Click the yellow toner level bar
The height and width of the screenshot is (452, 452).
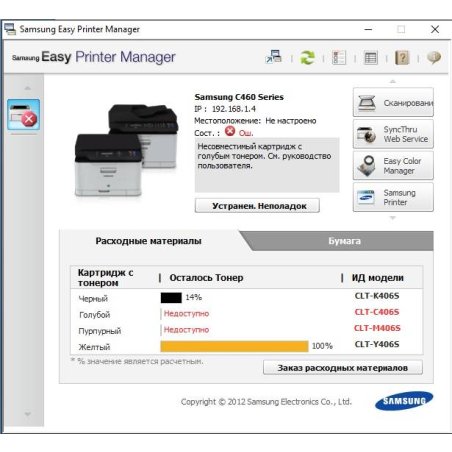click(x=234, y=346)
